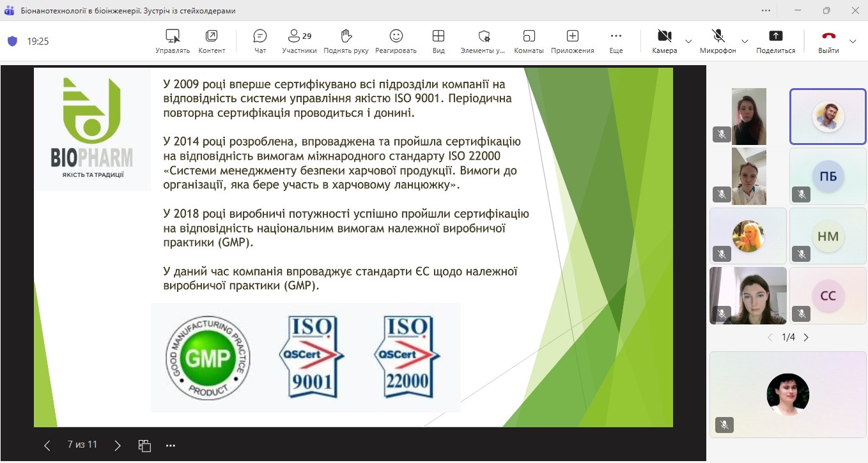Expand leave options arrow next to Выйти
868x463 pixels.
click(x=853, y=42)
